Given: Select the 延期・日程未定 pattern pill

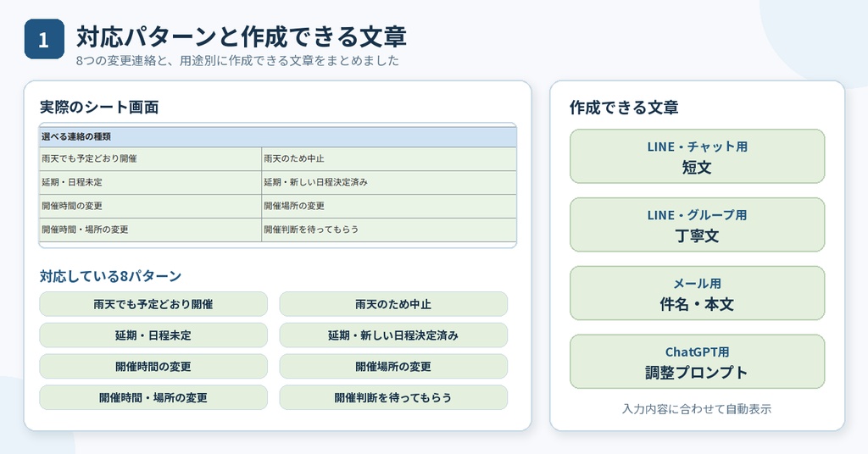Looking at the screenshot, I should (153, 335).
